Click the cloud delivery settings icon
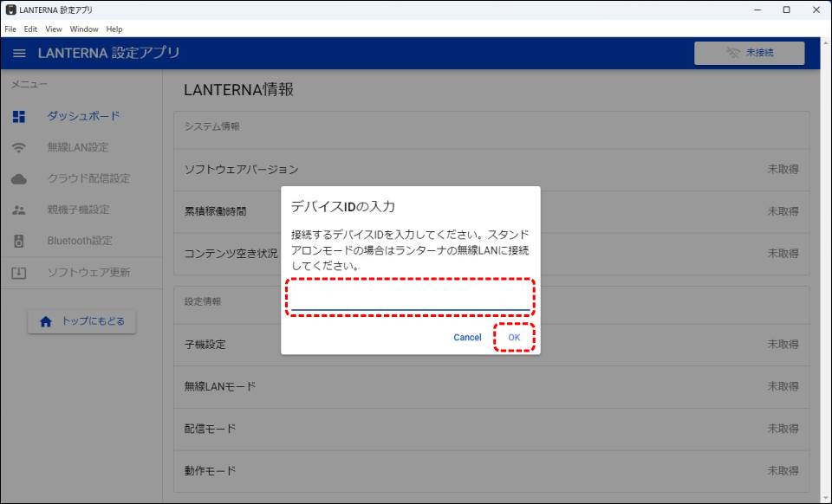The width and height of the screenshot is (832, 504). coord(19,178)
